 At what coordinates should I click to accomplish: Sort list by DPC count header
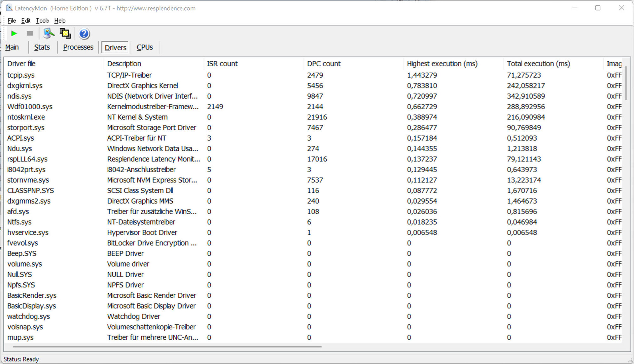click(324, 63)
